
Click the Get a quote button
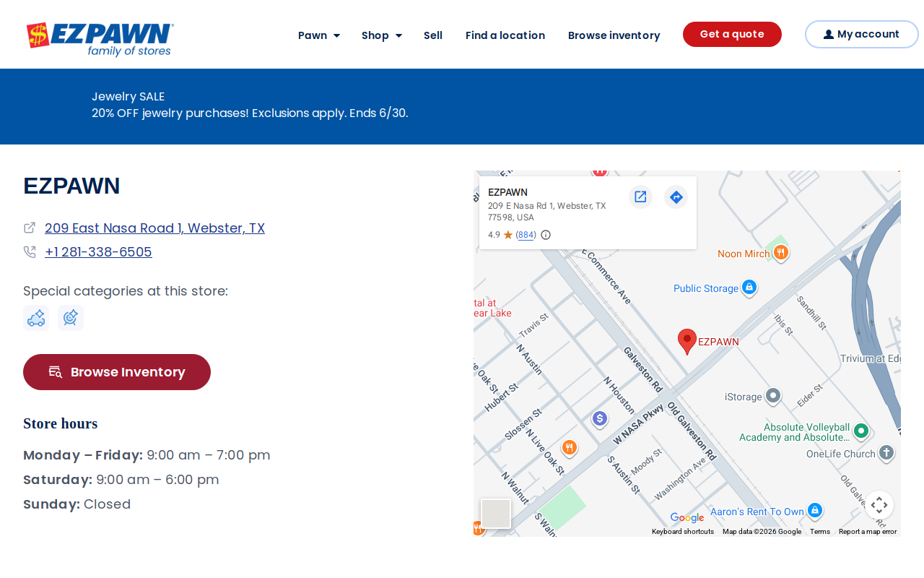click(x=732, y=34)
